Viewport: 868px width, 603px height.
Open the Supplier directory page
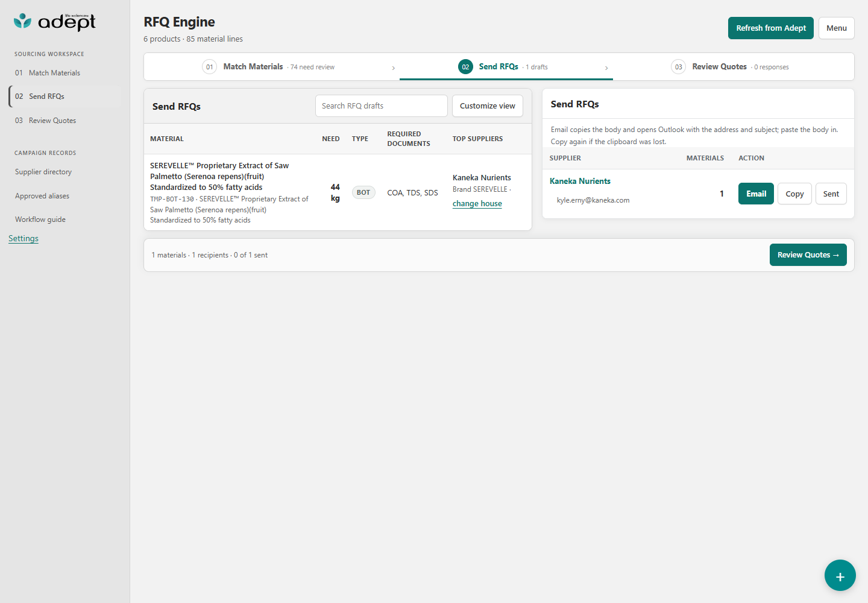[64, 172]
